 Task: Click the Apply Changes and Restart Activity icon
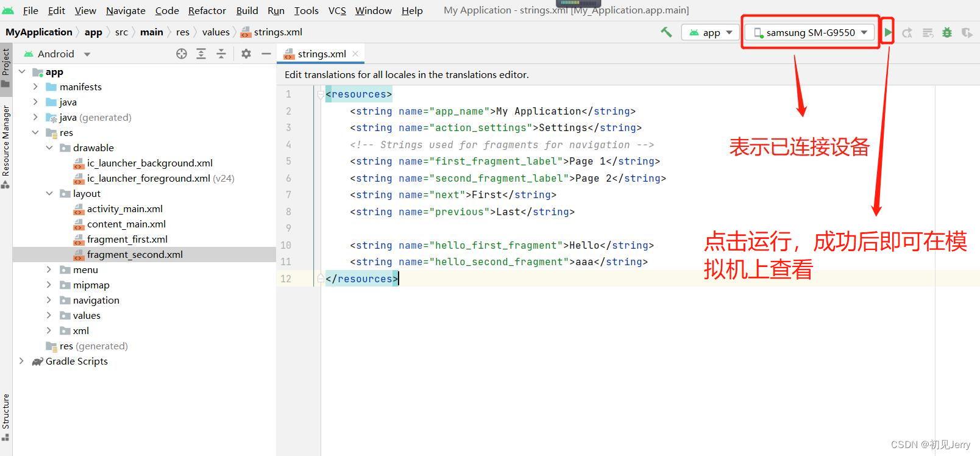[x=907, y=33]
